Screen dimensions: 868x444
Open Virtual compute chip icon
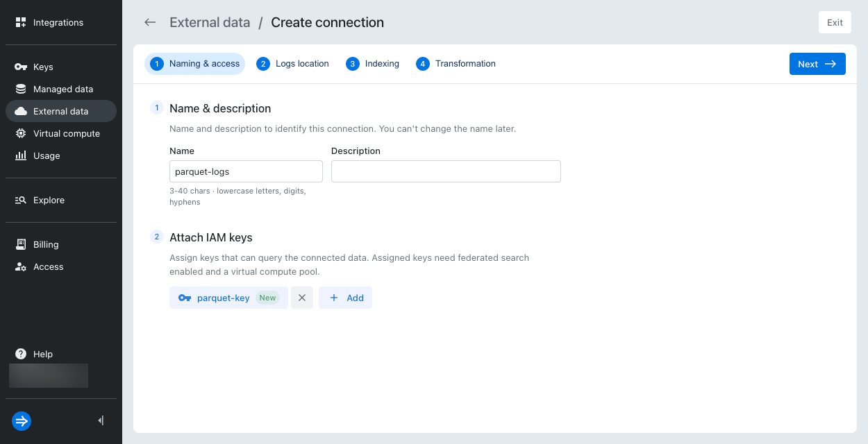click(x=21, y=133)
